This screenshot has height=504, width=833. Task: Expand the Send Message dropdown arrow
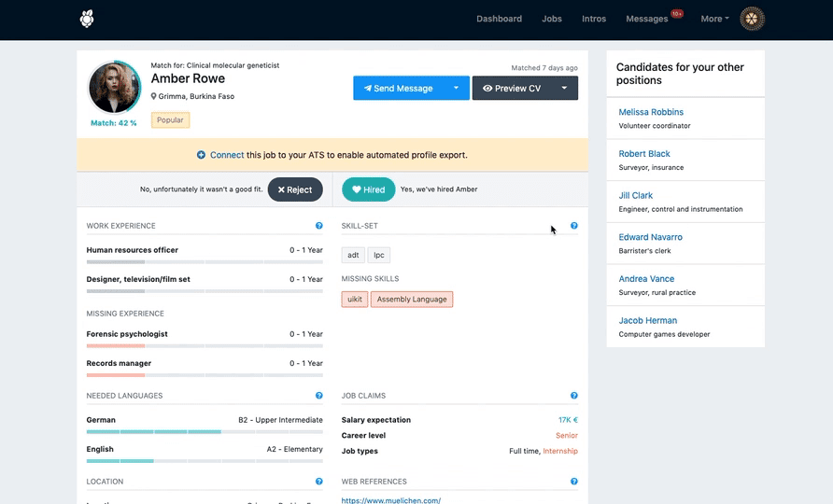point(456,88)
